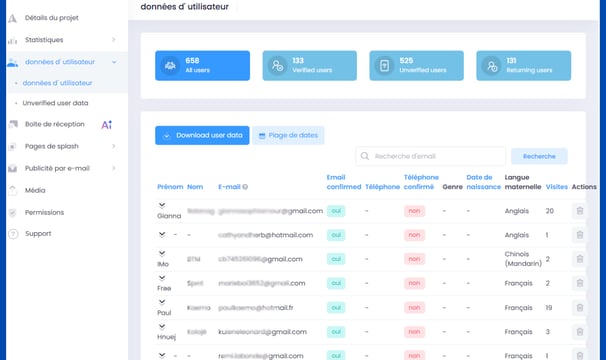Click 'Chinois (Mandarin)' language cell
This screenshot has width=606, height=360.
(x=523, y=259)
